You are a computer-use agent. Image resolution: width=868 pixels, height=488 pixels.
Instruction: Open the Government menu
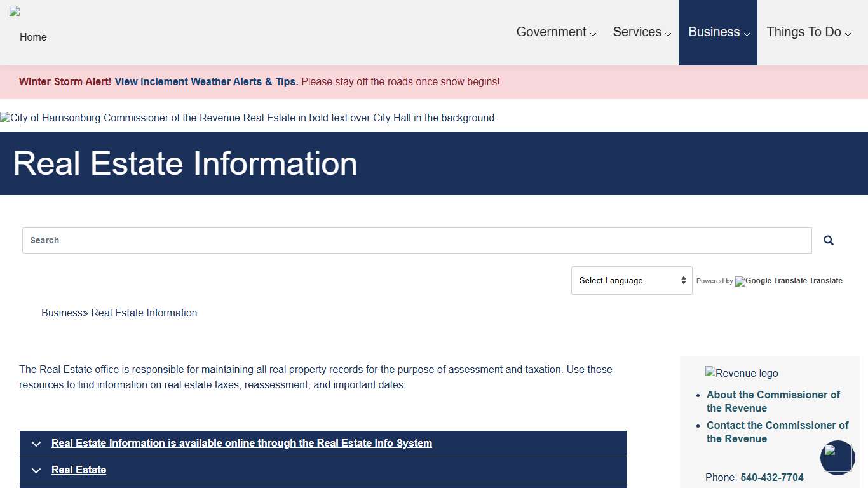tap(555, 32)
